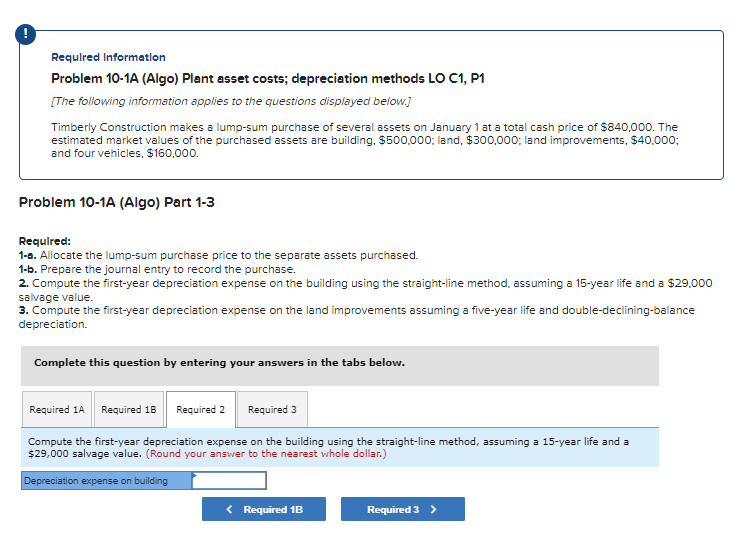Click the exclamation alert icon

[25, 34]
